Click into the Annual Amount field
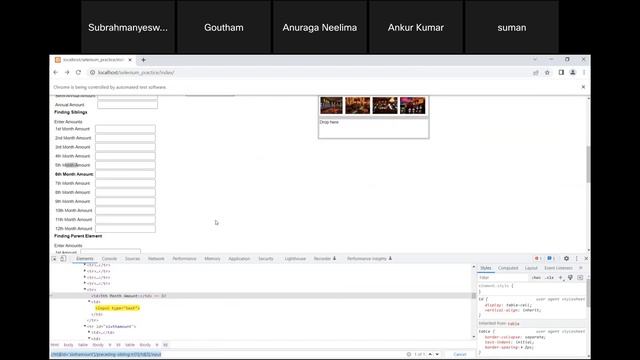Screen dimensions: 640x360 pyautogui.click(x=127, y=105)
